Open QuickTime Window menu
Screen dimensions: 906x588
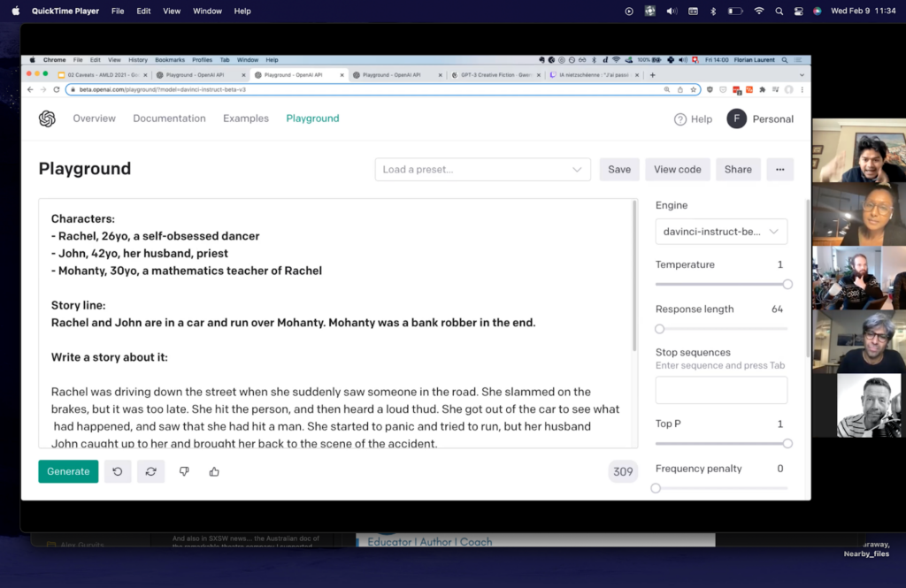(207, 11)
